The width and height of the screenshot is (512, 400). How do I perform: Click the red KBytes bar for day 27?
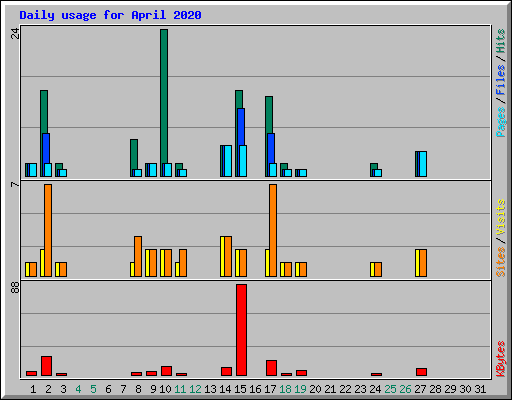click(x=421, y=372)
